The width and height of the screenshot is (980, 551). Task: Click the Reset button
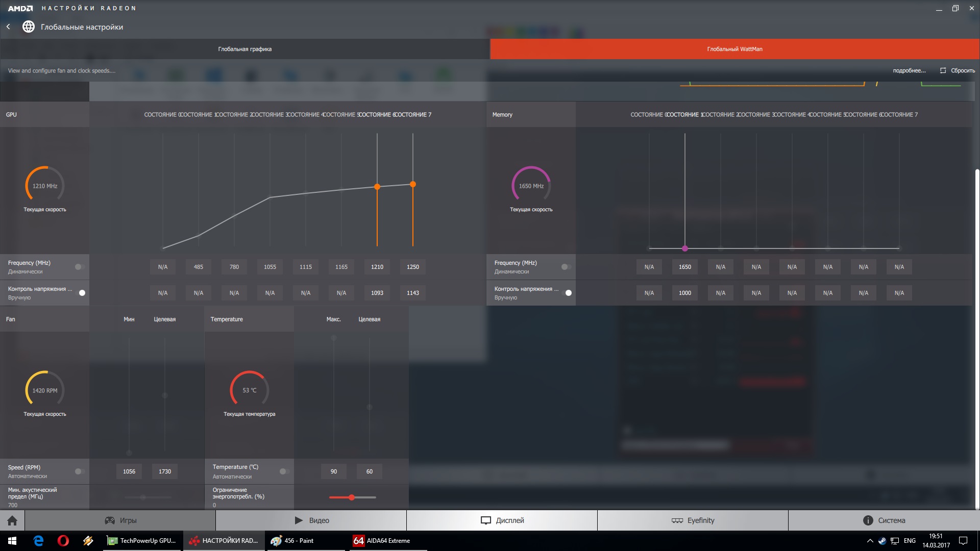[x=958, y=70]
